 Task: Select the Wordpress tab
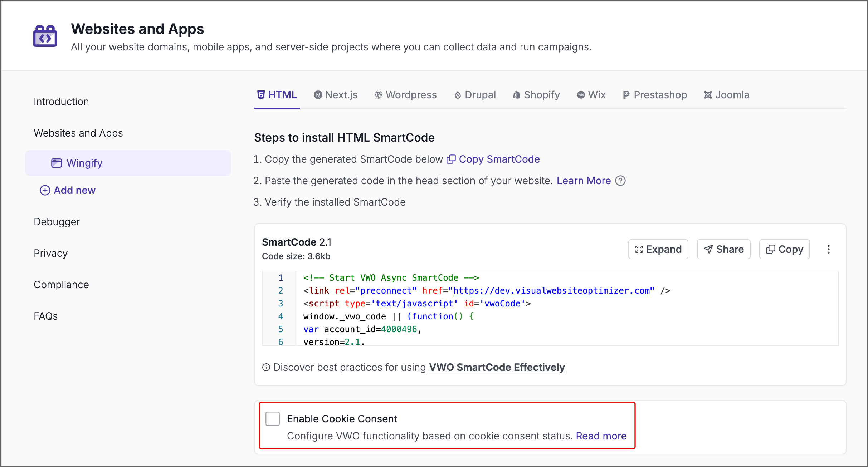pyautogui.click(x=406, y=95)
